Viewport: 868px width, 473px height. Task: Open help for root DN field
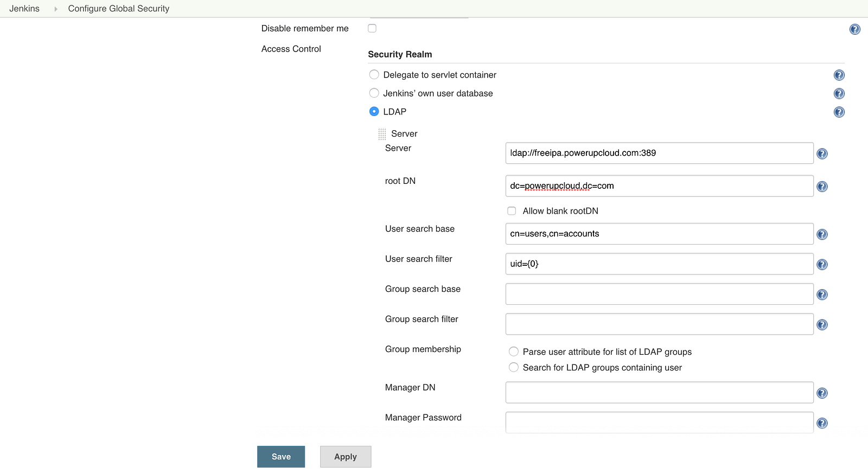point(822,187)
